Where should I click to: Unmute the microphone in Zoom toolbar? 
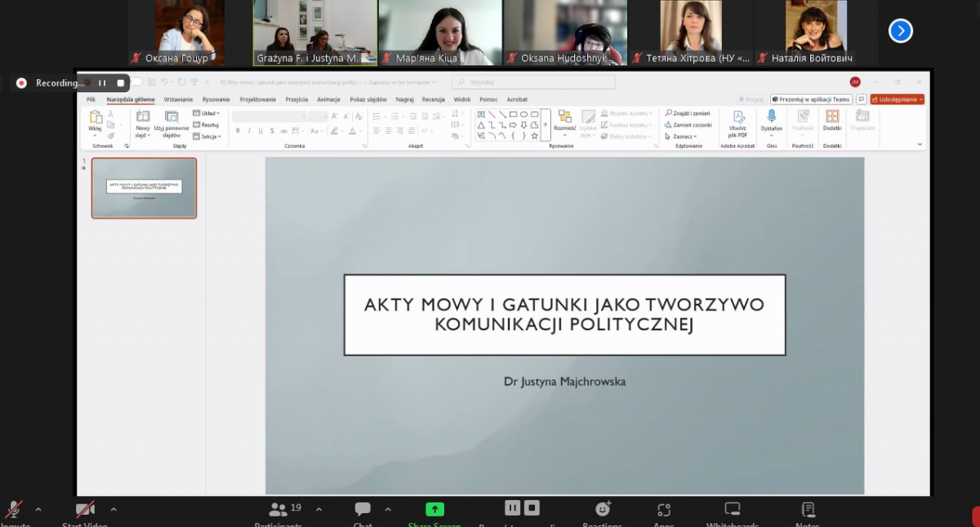14,510
